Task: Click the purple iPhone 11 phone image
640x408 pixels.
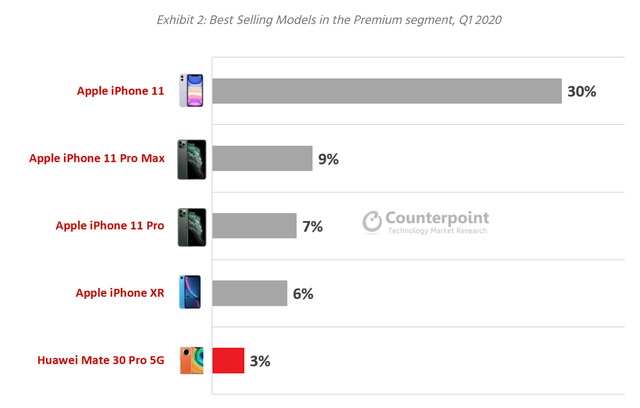Action: pyautogui.click(x=191, y=90)
